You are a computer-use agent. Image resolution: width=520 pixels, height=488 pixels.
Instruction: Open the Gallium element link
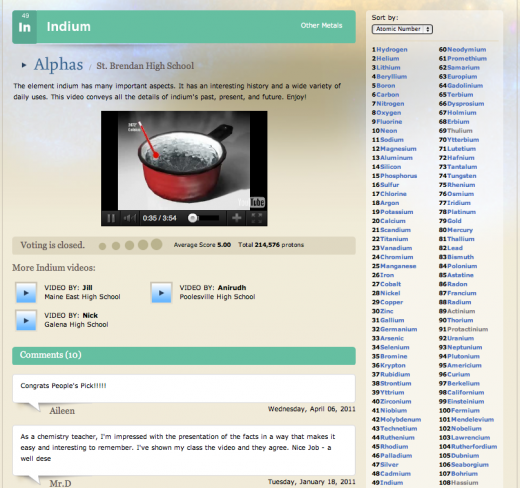pos(392,320)
